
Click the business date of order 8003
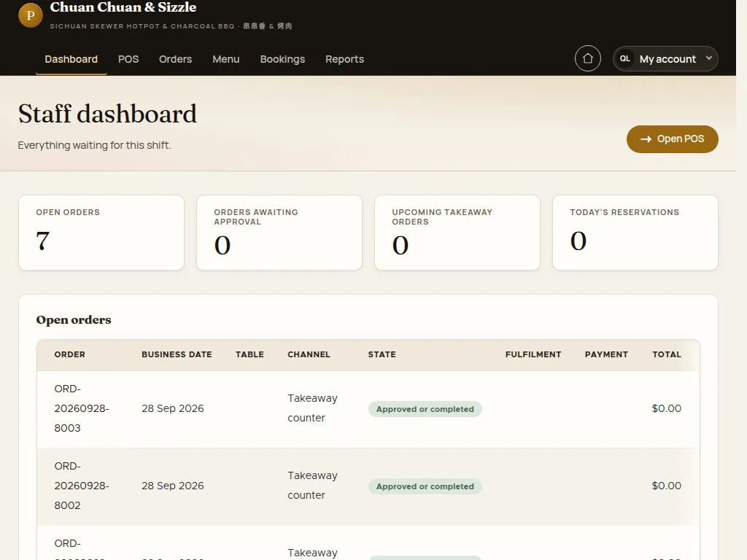pos(172,408)
